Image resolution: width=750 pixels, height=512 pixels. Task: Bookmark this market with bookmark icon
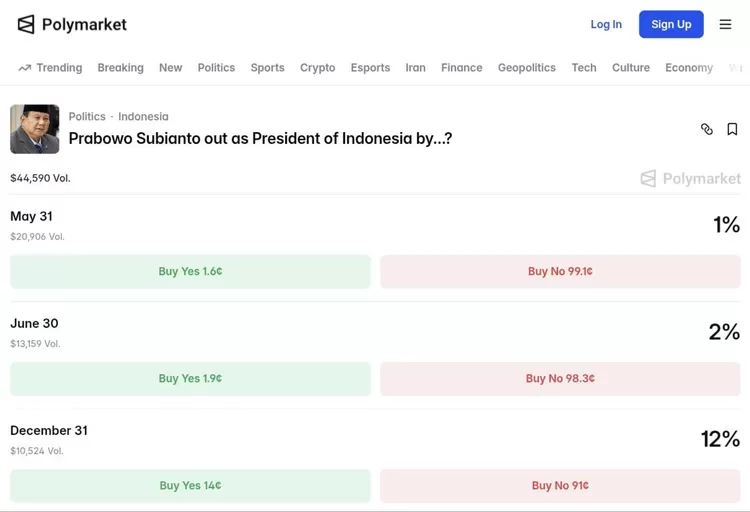click(x=732, y=129)
